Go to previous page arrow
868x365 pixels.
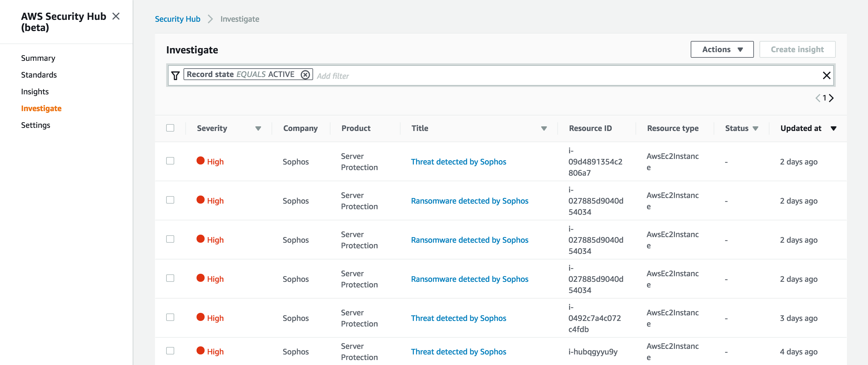coord(818,98)
